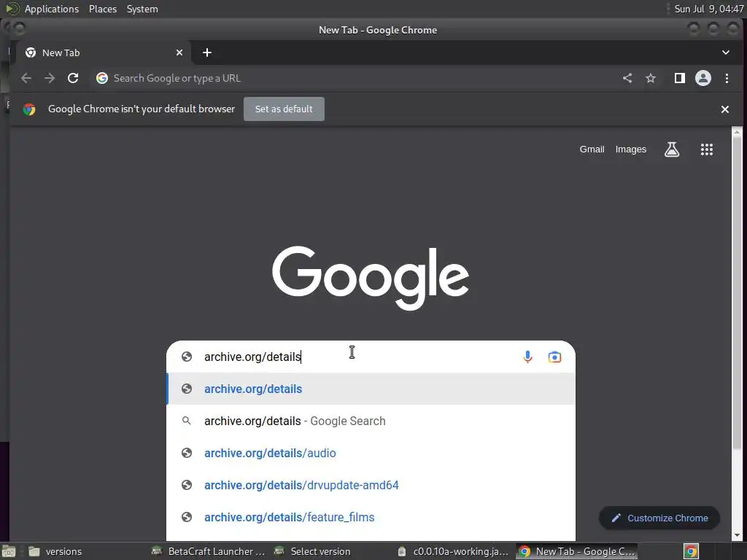Open the Places menu
This screenshot has height=560, width=747.
pyautogui.click(x=102, y=9)
